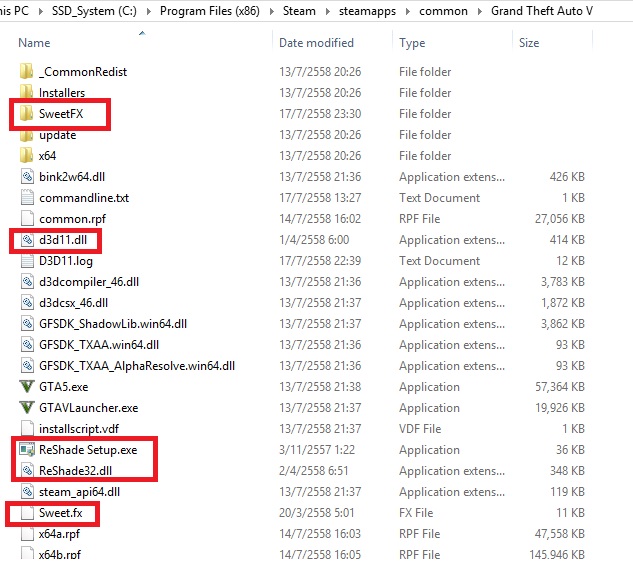Open the _CommonRedist folder icon
The image size is (633, 579).
pos(27,71)
